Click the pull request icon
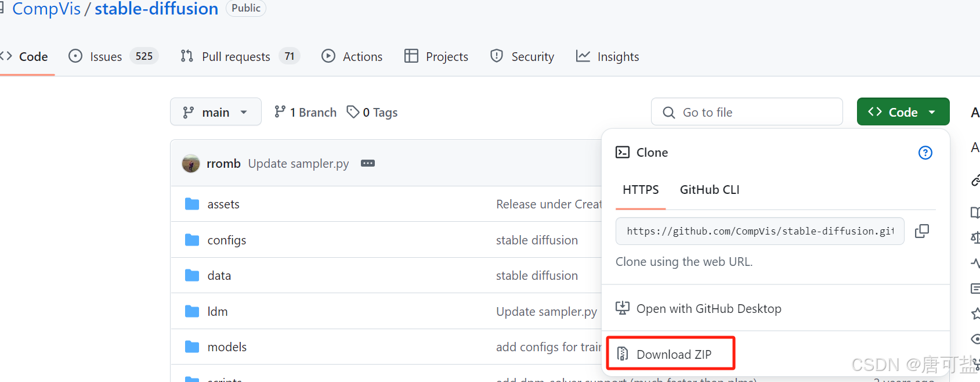 pos(187,56)
